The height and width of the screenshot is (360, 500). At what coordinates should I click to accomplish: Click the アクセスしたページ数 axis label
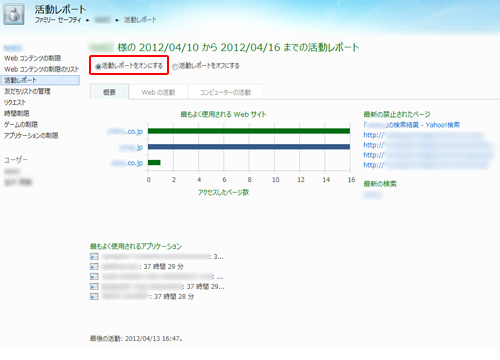point(224,192)
